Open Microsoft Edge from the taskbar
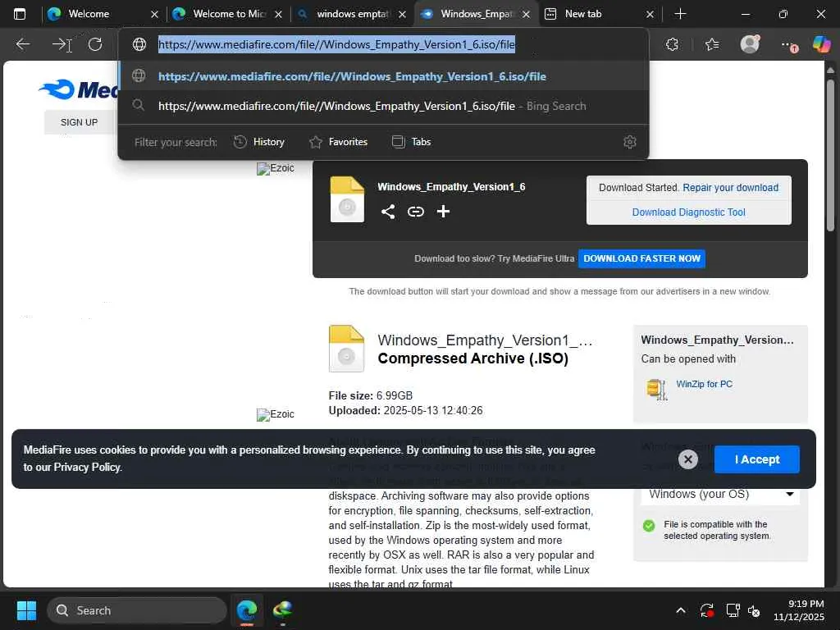The height and width of the screenshot is (630, 840). pos(247,610)
